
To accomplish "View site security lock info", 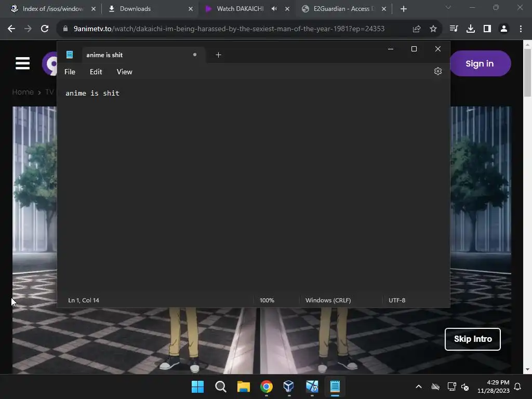I will 65,29.
